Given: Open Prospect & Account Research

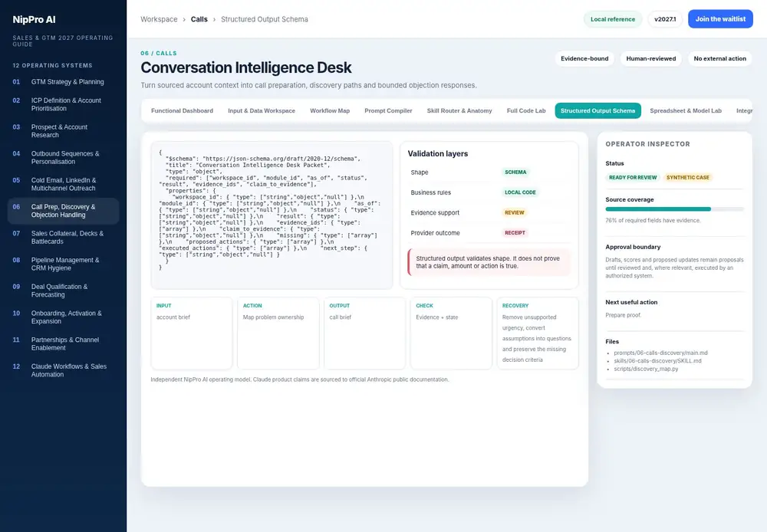Looking at the screenshot, I should [x=63, y=130].
